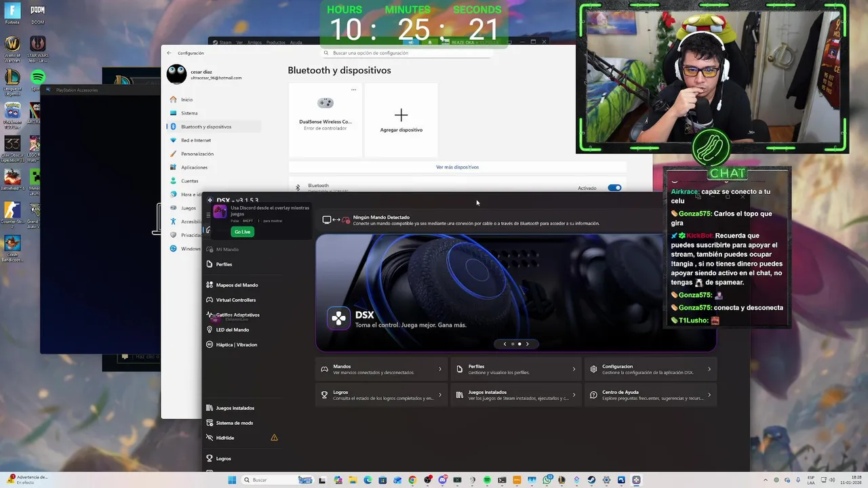Open the DualSense card three-dots menu
Image resolution: width=868 pixels, height=488 pixels.
click(353, 89)
